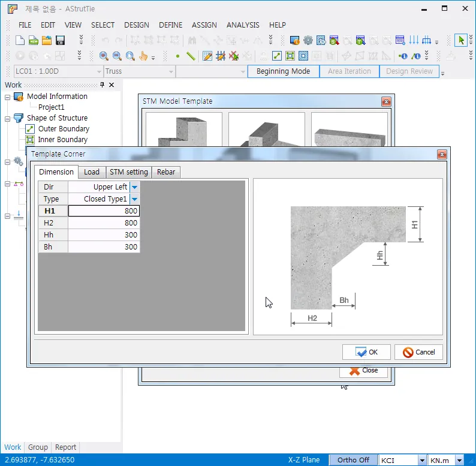This screenshot has width=476, height=466.
Task: Switch to the STM setting tab
Action: tap(129, 172)
